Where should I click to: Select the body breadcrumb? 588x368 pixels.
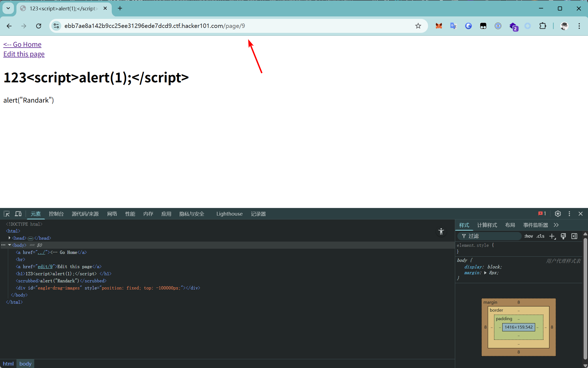(x=25, y=364)
